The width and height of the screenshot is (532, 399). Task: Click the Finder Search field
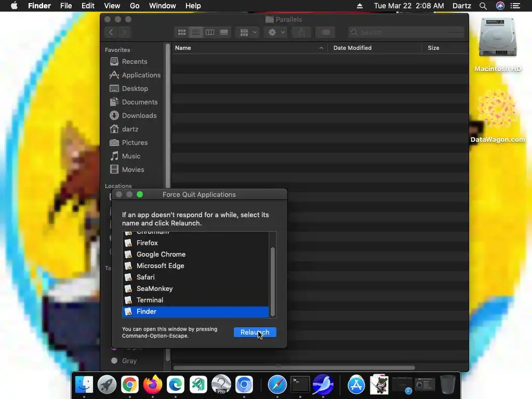coord(406,32)
